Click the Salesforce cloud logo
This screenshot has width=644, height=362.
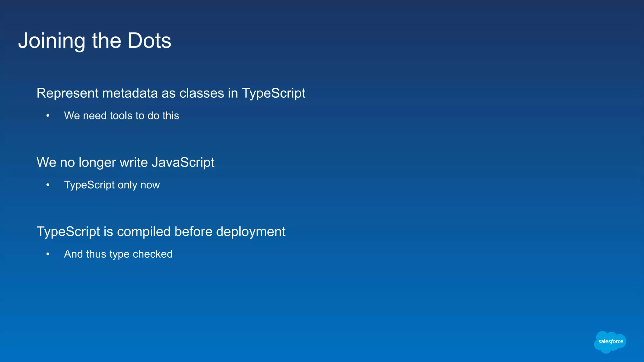coord(610,342)
